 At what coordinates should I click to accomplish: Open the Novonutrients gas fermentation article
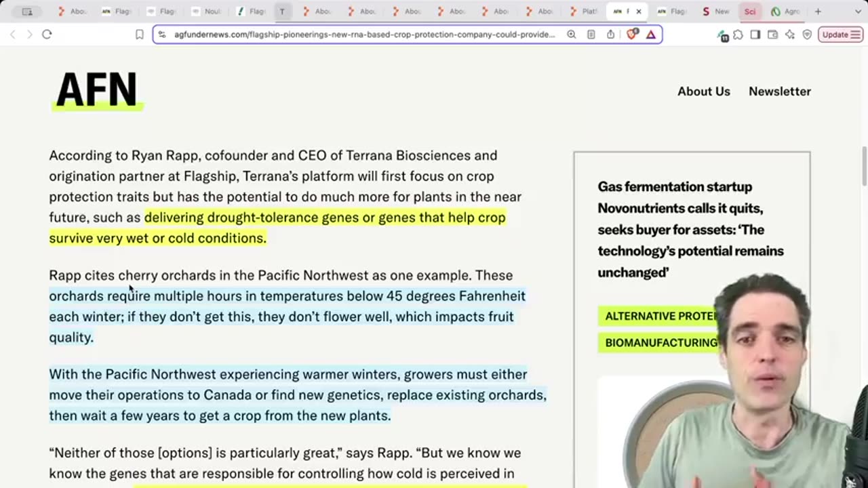coord(690,229)
